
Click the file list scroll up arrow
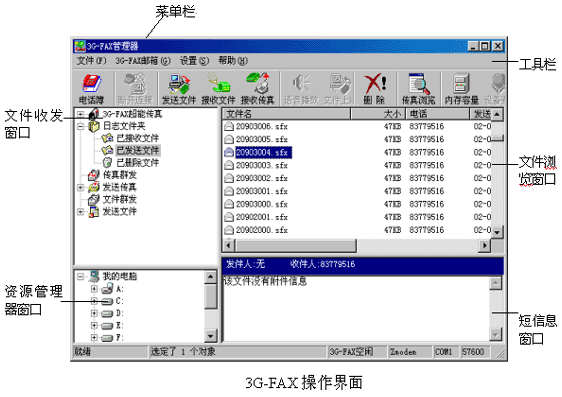(497, 114)
